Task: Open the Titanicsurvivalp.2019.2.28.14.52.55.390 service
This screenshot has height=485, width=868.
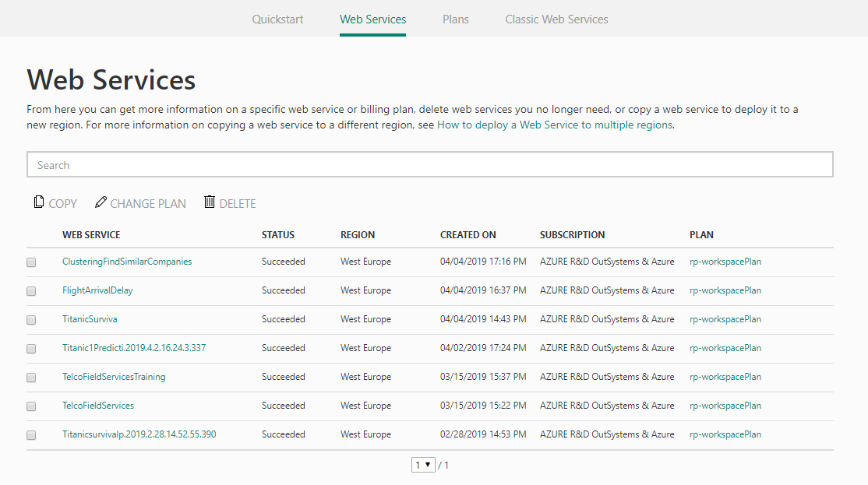Action: (x=139, y=434)
